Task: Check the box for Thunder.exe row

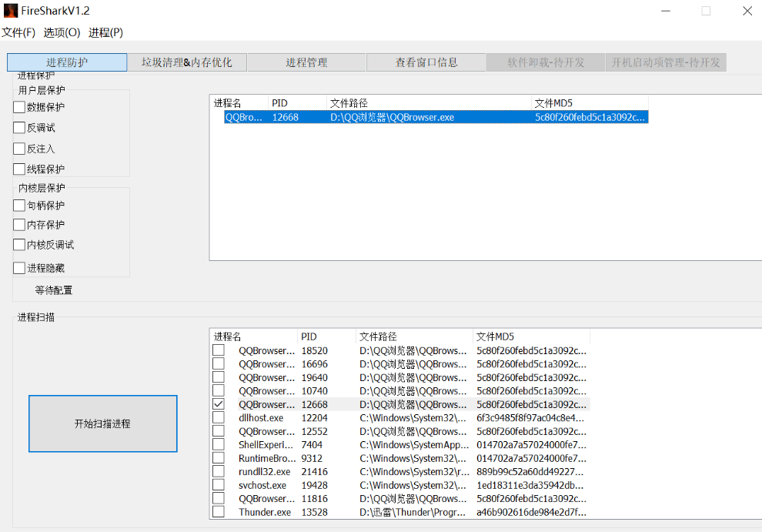Action: pyautogui.click(x=219, y=511)
